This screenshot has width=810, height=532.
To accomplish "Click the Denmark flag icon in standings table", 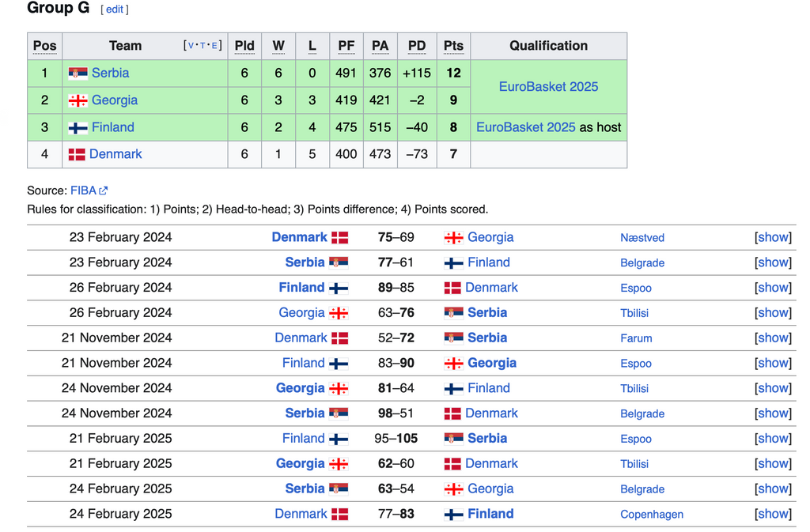I will [x=77, y=154].
